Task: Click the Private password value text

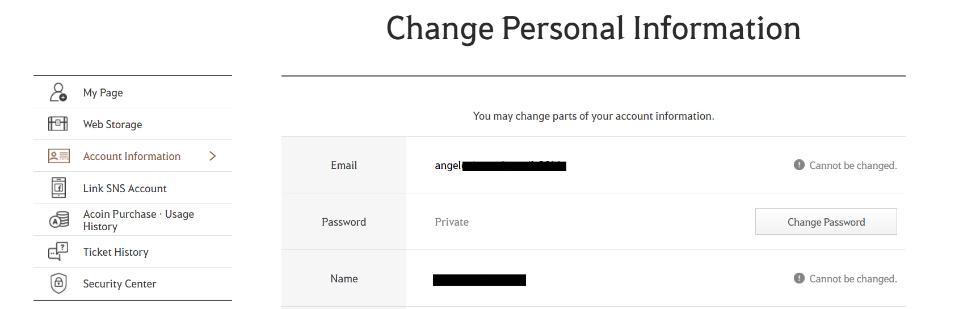Action: click(x=452, y=222)
